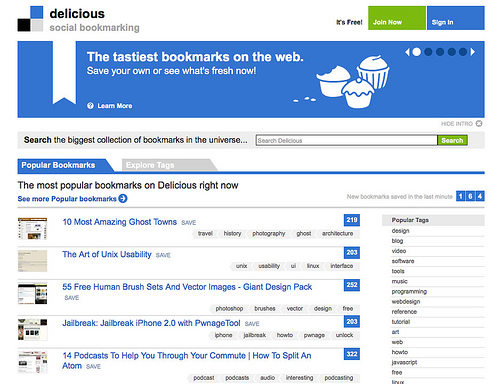This screenshot has height=384, width=500.
Task: Click the green Join Now button
Action: tap(397, 18)
